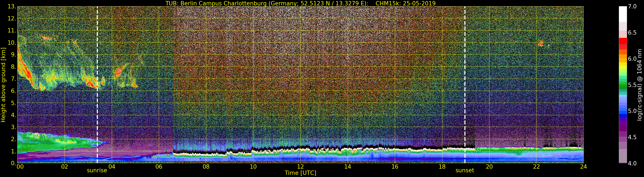The image size is (644, 177).
Task: Click the height axis tick '8.'
Action: (x=13, y=67)
